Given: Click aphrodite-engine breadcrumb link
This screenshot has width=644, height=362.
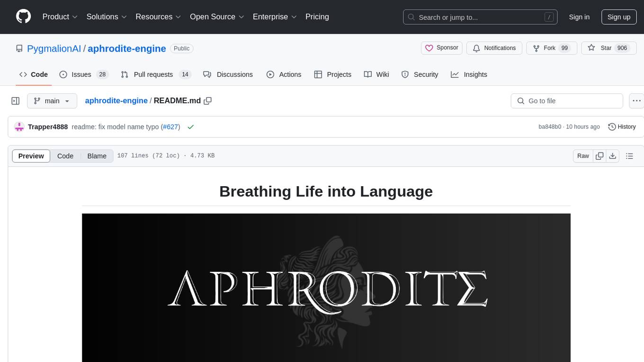Looking at the screenshot, I should [x=116, y=101].
